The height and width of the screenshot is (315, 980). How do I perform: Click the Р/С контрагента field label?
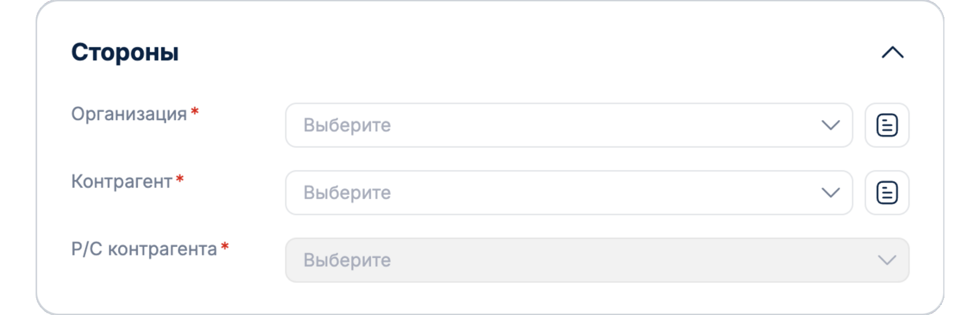pyautogui.click(x=143, y=249)
